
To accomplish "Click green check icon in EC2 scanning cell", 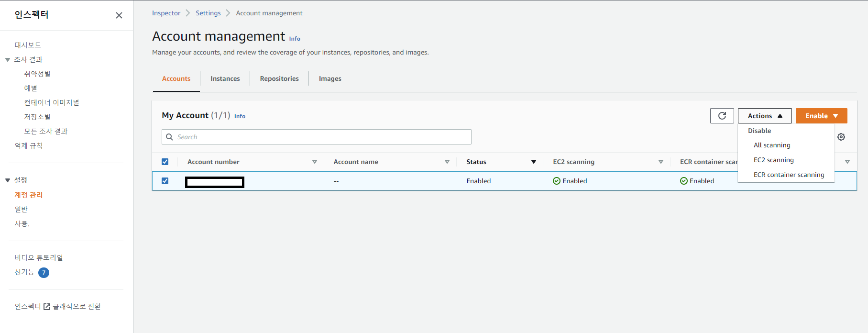I will 557,181.
